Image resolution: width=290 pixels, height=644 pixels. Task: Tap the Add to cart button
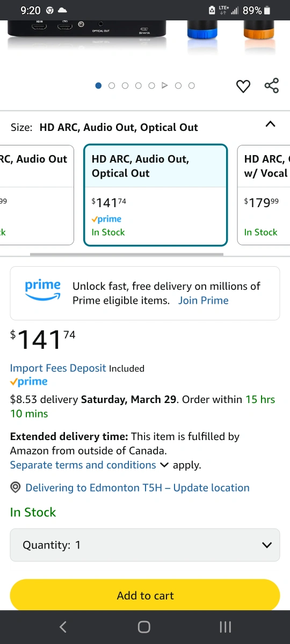[x=145, y=595]
